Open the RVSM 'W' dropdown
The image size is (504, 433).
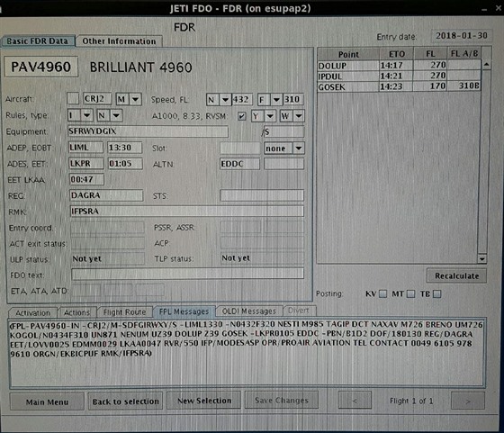coord(299,116)
